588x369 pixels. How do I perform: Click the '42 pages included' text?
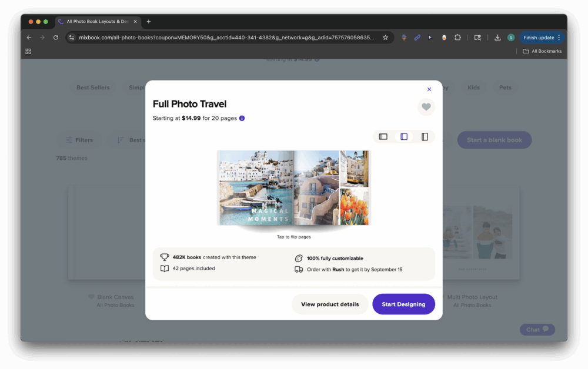point(194,269)
